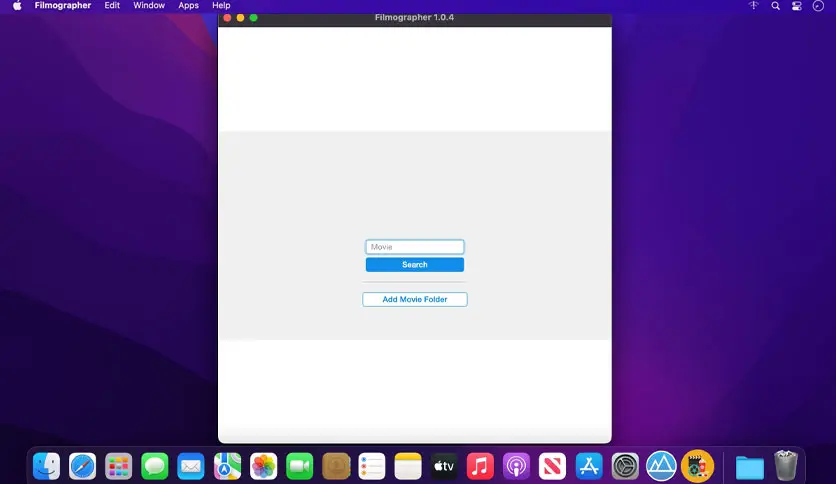Open Podcasts from the dock
The height and width of the screenshot is (484, 836).
pyautogui.click(x=516, y=466)
